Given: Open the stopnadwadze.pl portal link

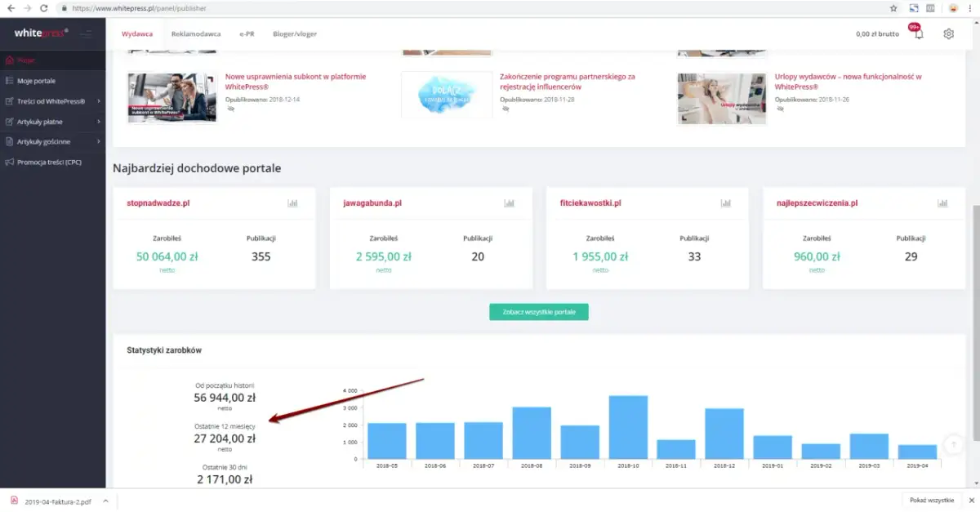Looking at the screenshot, I should [158, 203].
